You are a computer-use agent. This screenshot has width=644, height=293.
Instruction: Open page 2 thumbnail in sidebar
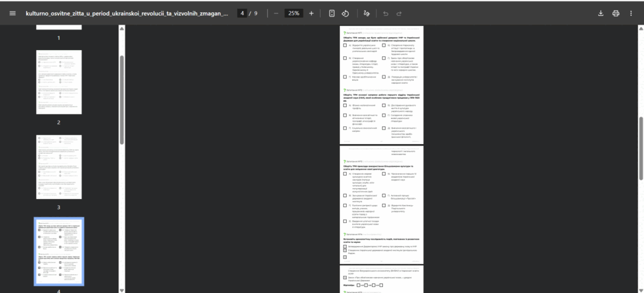[x=59, y=82]
